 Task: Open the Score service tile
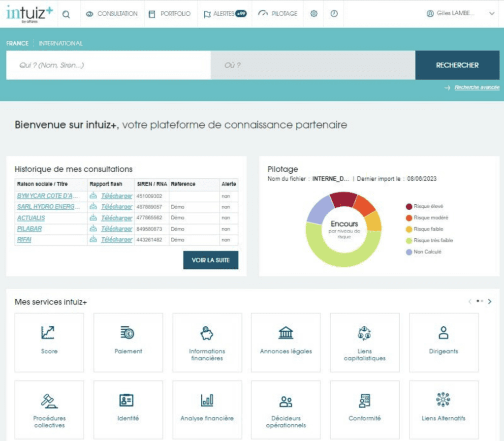coord(49,343)
